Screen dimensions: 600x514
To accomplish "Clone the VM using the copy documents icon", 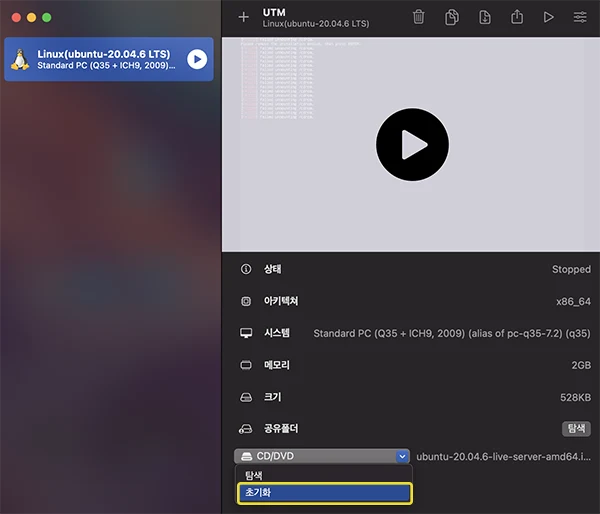I will tap(452, 17).
